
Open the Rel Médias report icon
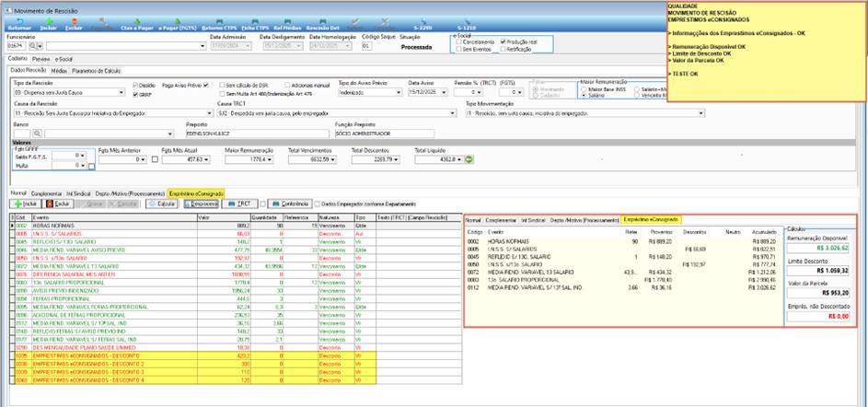pyautogui.click(x=286, y=24)
